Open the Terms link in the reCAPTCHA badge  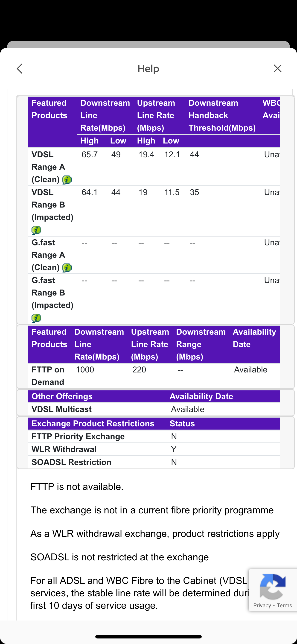pyautogui.click(x=285, y=606)
